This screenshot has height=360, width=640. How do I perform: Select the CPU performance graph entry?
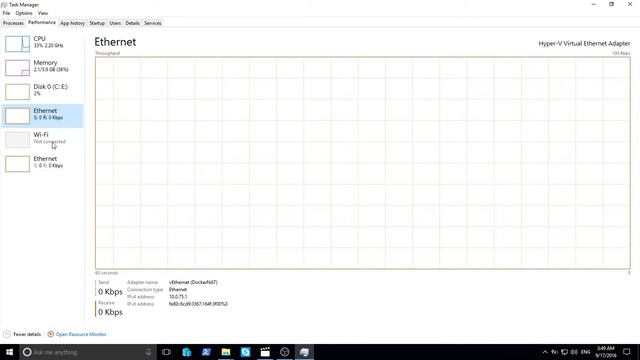coord(42,44)
